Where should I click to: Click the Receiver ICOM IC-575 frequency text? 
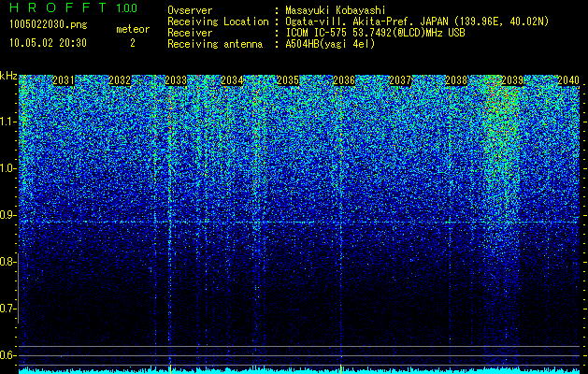coord(376,33)
